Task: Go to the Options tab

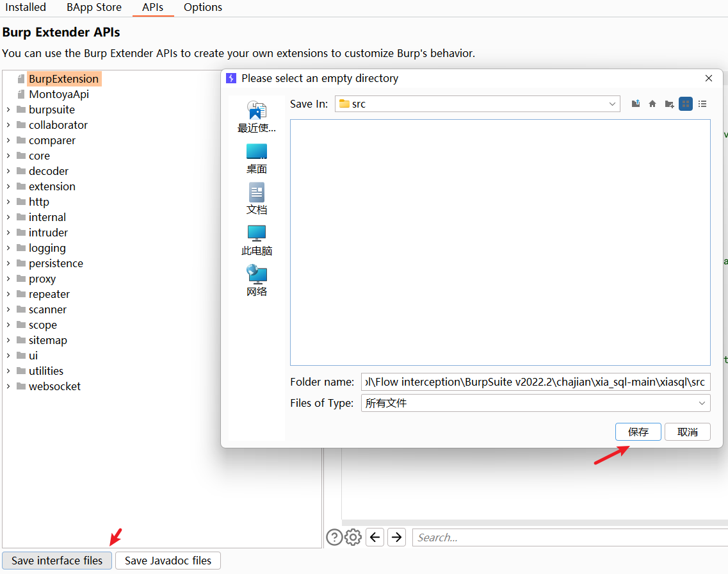Action: click(203, 8)
